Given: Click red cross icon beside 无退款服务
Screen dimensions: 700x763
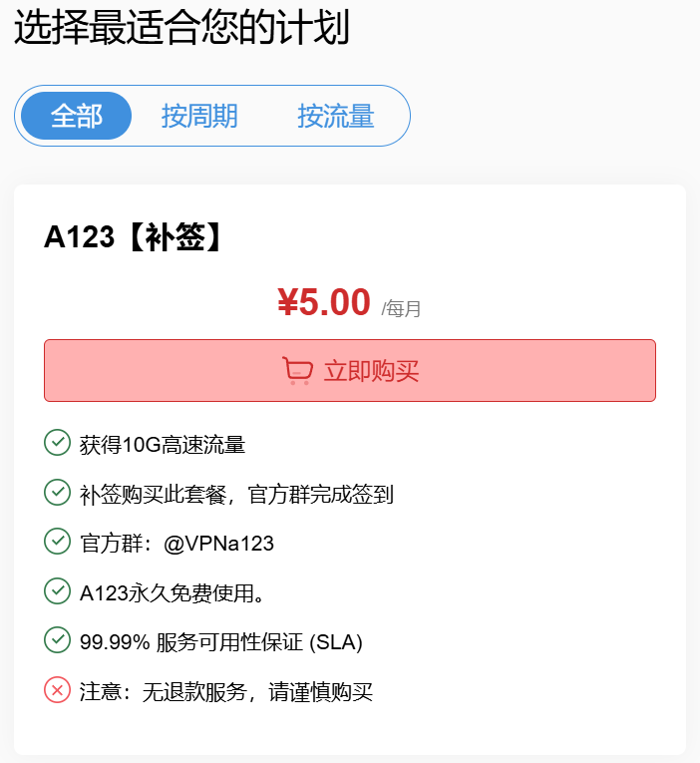Looking at the screenshot, I should pyautogui.click(x=58, y=689).
